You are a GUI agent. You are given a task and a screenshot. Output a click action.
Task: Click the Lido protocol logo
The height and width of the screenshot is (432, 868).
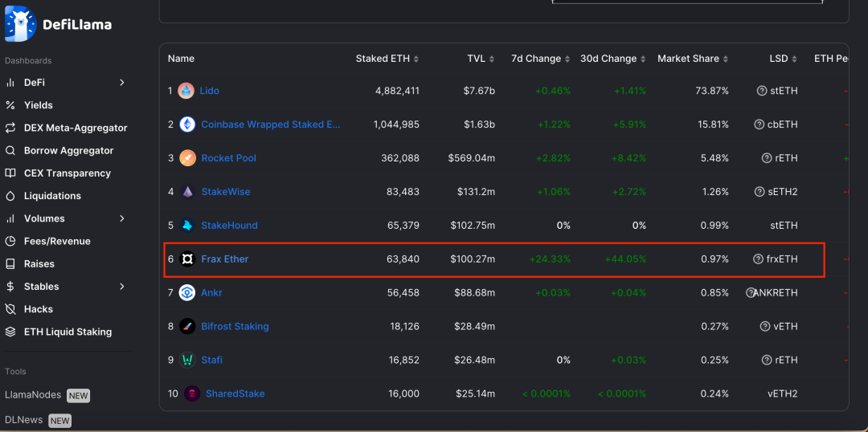(186, 91)
